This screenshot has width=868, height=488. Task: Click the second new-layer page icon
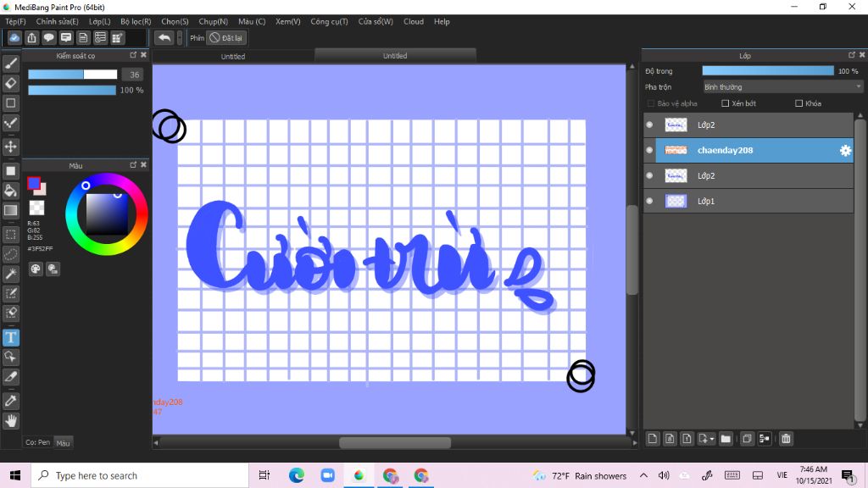pos(670,439)
